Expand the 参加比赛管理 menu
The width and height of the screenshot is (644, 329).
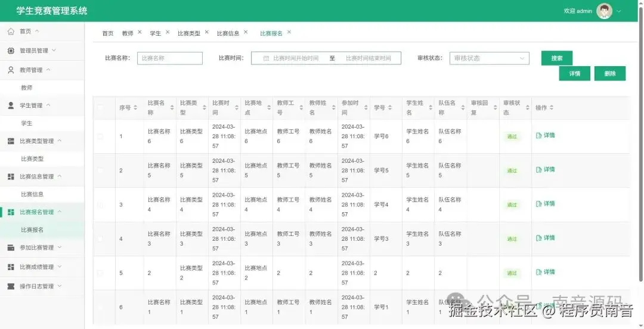point(59,247)
